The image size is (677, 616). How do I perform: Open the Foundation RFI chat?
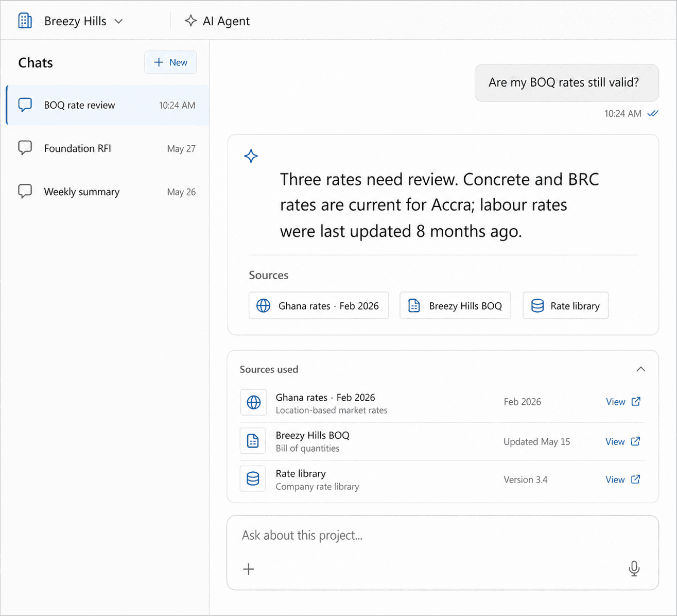108,148
